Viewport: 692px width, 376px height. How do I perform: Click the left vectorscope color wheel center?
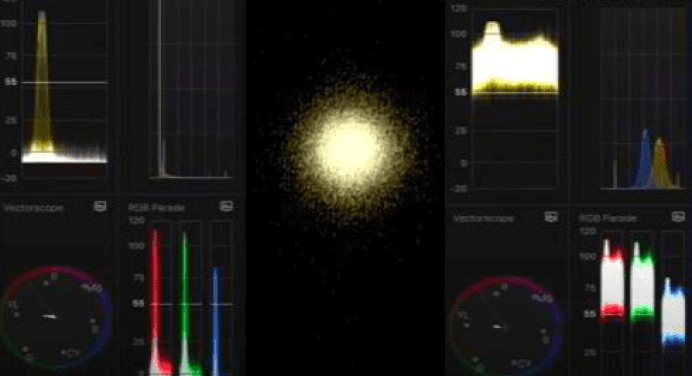49,316
